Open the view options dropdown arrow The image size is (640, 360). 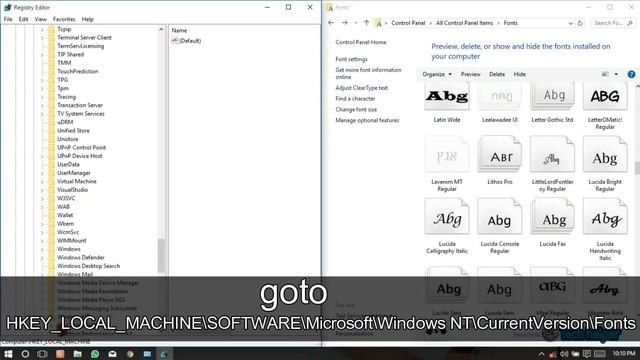click(x=616, y=74)
